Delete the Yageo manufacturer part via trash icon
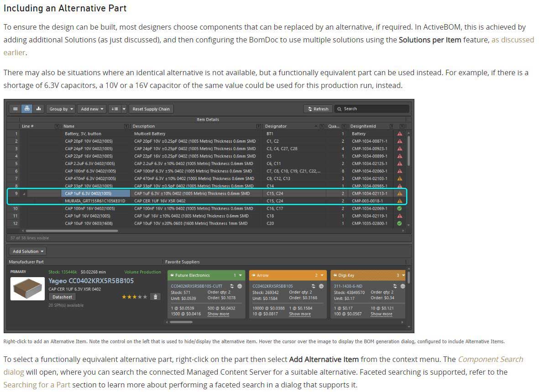Image resolution: width=539 pixels, height=392 pixels. pos(155,297)
